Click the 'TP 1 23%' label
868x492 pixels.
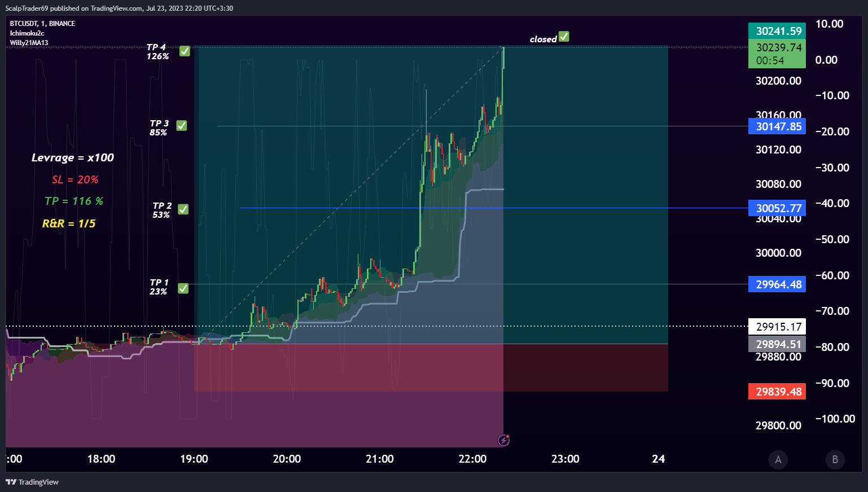pos(159,287)
